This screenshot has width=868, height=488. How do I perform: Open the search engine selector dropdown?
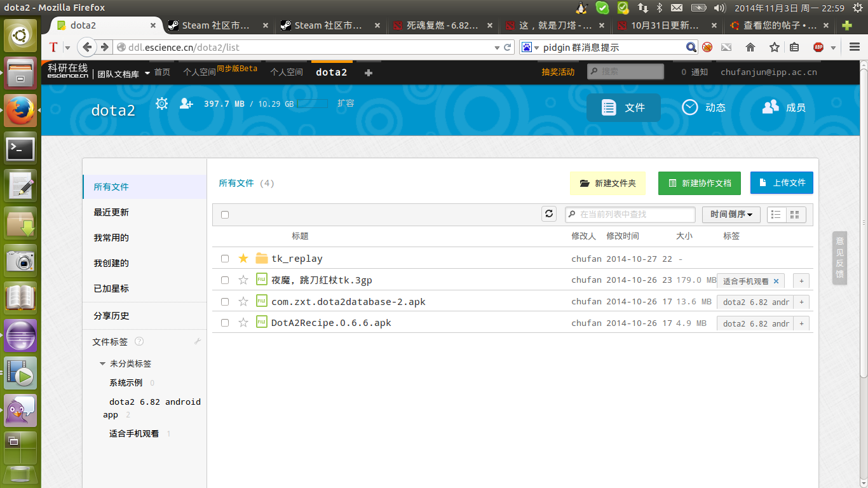coord(530,48)
